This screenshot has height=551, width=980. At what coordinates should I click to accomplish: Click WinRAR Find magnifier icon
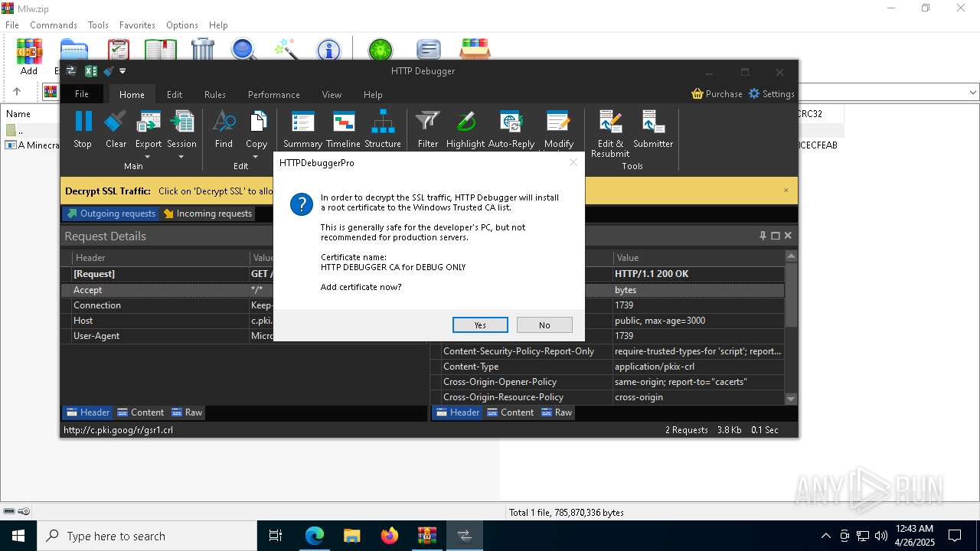coord(243,51)
